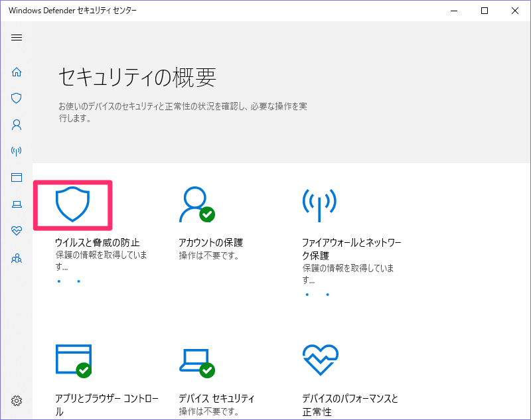The image size is (531, 420).
Task: Open ファイアウォールとネットワーク保護 link
Action: [x=352, y=249]
